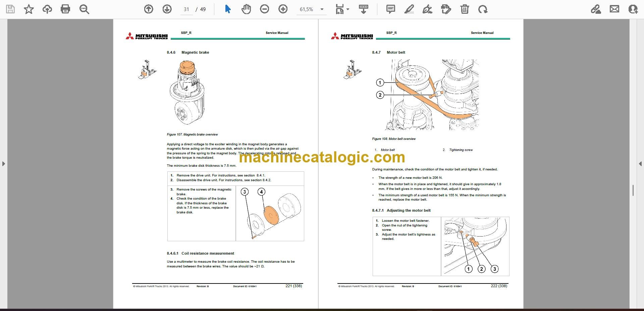Open the find text magnifier tool
Viewport: 644px width, 311px height.
point(84,9)
